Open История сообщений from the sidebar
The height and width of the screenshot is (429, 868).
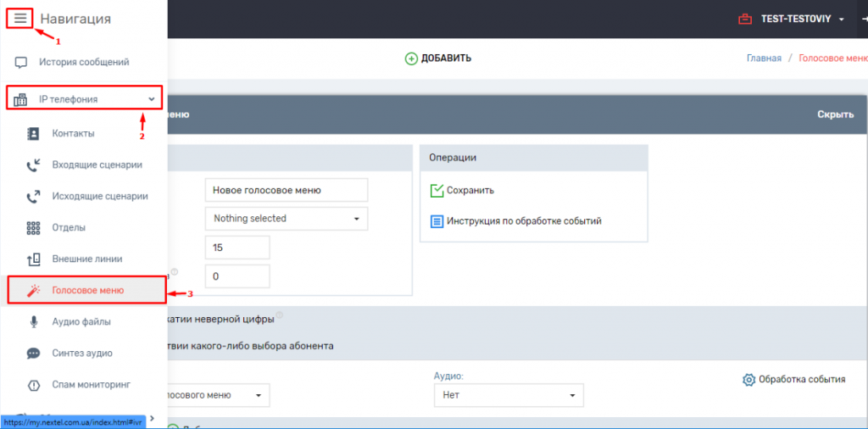point(84,62)
